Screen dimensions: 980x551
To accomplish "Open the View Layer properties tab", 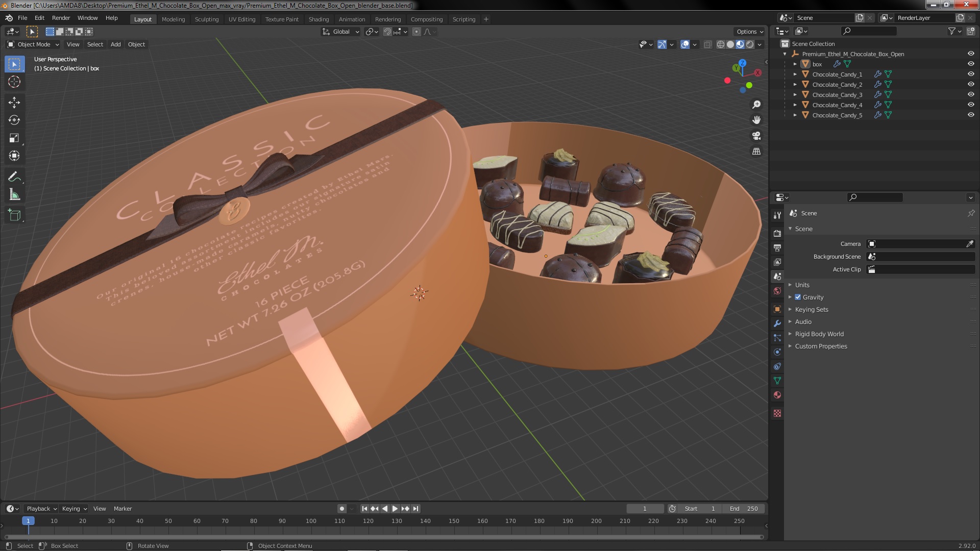I will coord(777,262).
